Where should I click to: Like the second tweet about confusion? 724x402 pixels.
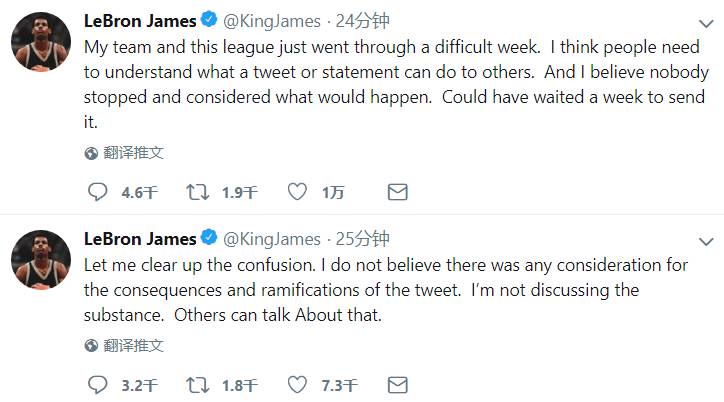pyautogui.click(x=297, y=384)
